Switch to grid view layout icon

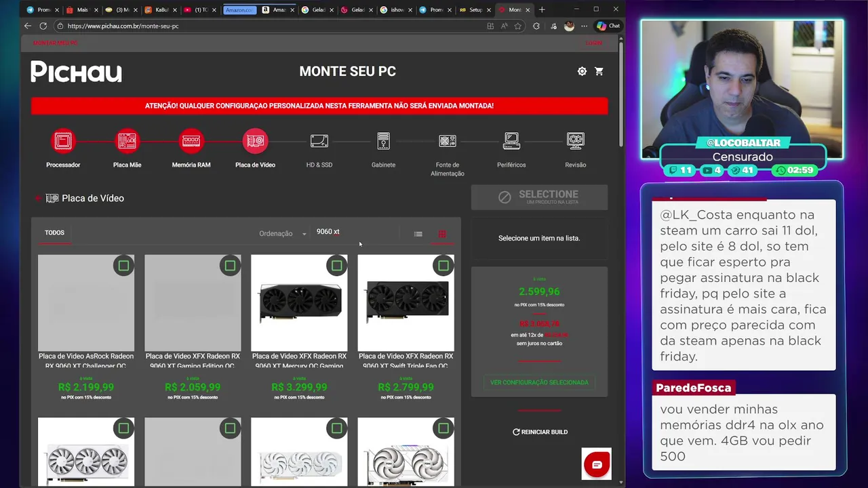point(442,234)
